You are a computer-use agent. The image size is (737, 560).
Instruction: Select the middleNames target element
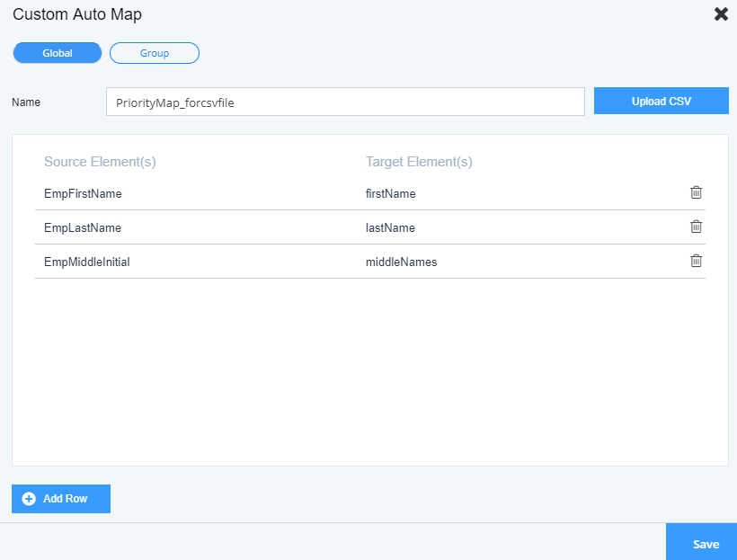pos(402,262)
